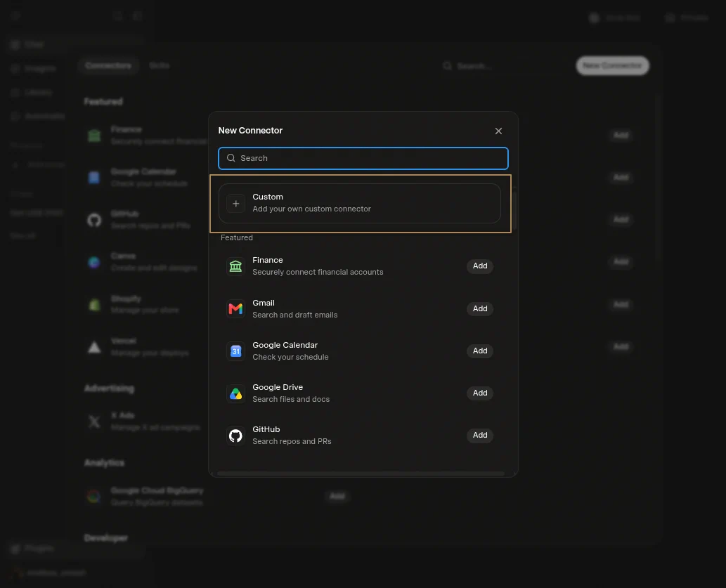The width and height of the screenshot is (726, 588).
Task: Click the Finance bank icon in dialog
Action: point(235,266)
